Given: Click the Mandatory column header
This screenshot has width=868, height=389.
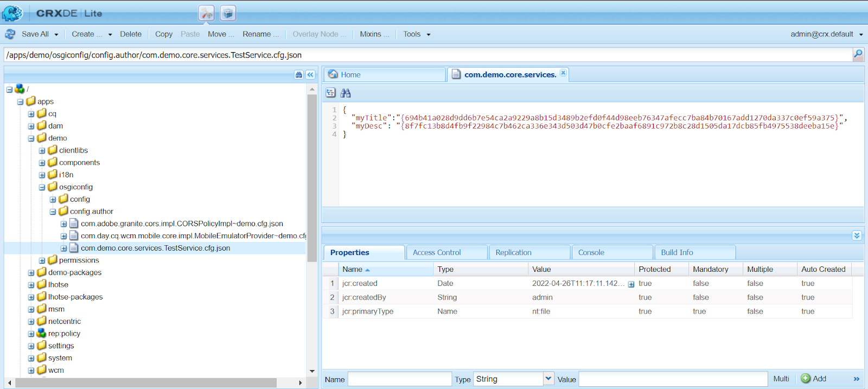Looking at the screenshot, I should pyautogui.click(x=716, y=269).
